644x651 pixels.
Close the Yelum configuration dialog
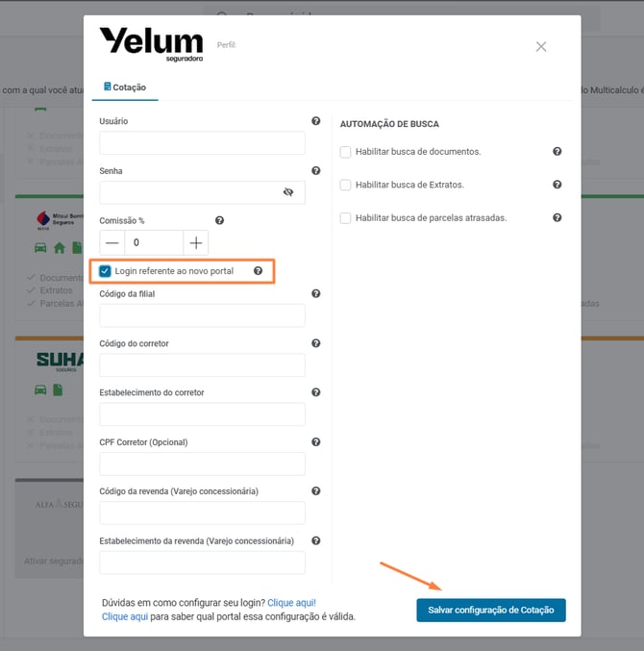[x=541, y=46]
